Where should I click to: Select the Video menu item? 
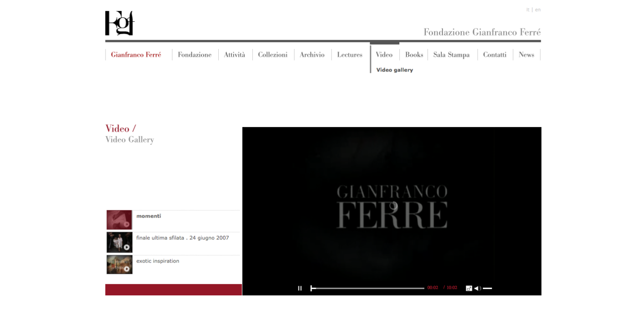[384, 55]
